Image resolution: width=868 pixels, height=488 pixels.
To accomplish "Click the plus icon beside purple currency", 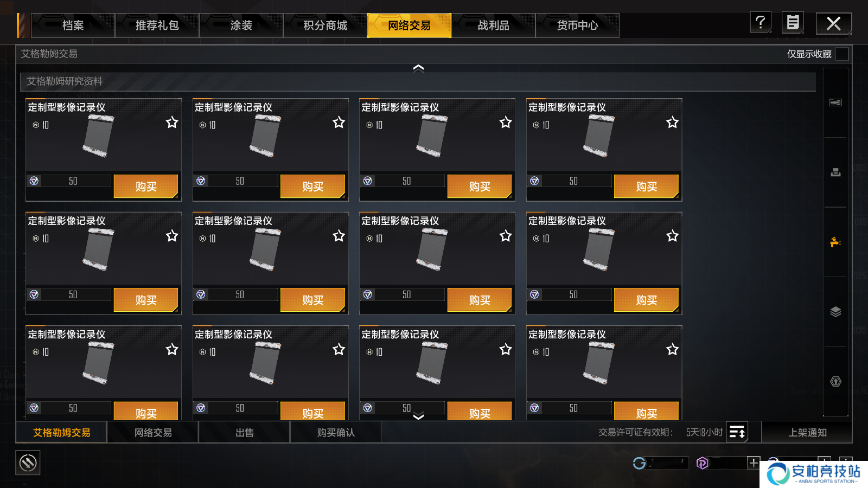I will coord(754,463).
